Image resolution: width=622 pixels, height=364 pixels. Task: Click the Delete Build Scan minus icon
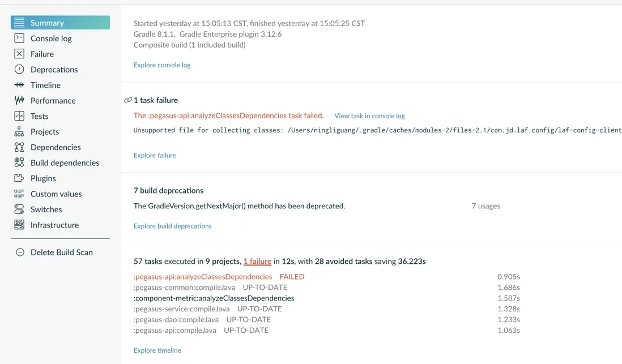coord(20,252)
